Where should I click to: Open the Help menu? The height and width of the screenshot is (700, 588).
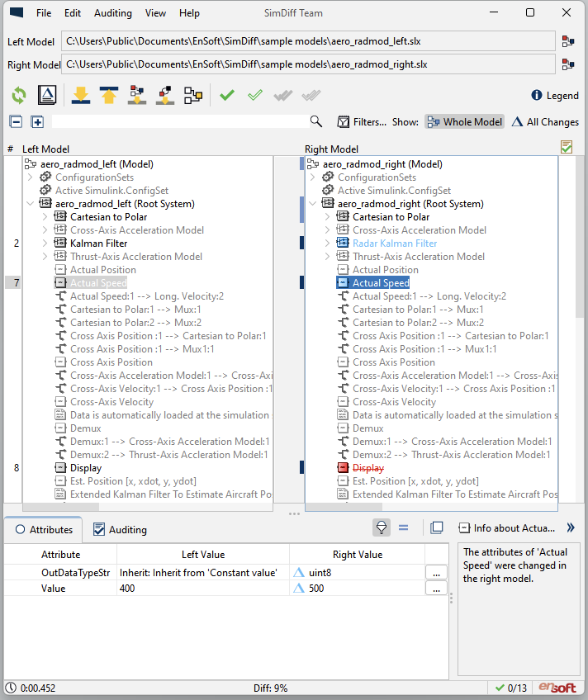point(189,13)
